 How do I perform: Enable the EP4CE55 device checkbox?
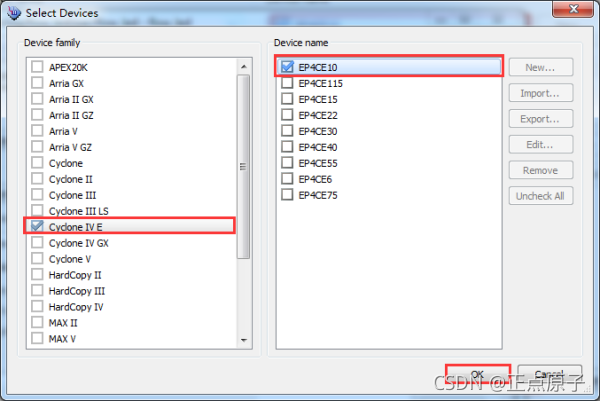pyautogui.click(x=287, y=163)
